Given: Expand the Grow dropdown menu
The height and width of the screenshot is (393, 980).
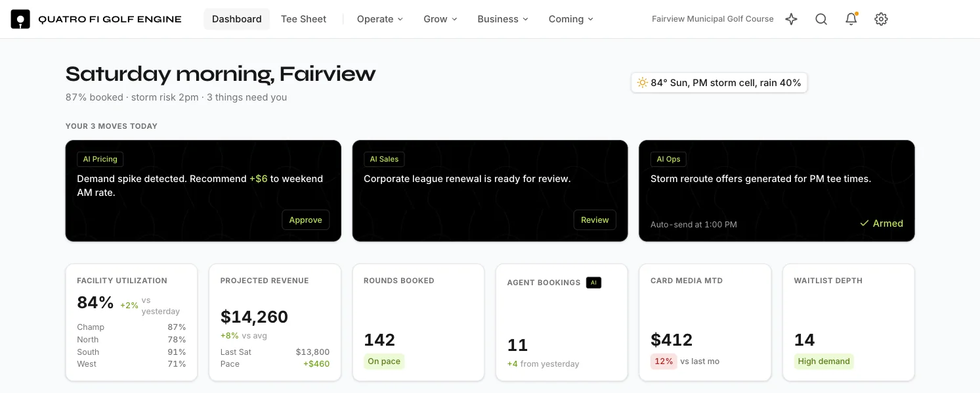Looking at the screenshot, I should pos(440,19).
